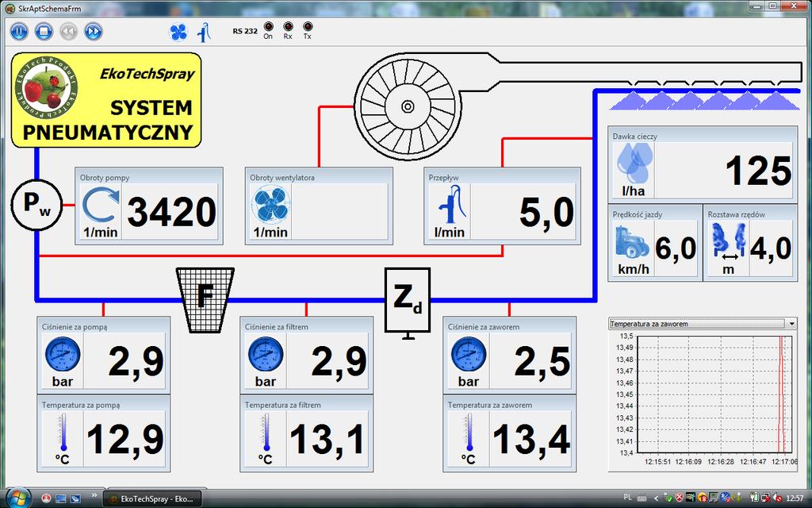This screenshot has width=812, height=508.
Task: Click the SYSTEM PNEUMATYCZNY heading
Action: (108, 121)
